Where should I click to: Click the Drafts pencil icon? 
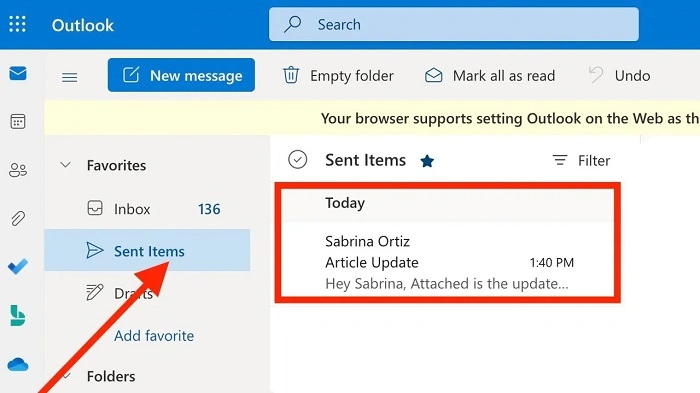[95, 292]
